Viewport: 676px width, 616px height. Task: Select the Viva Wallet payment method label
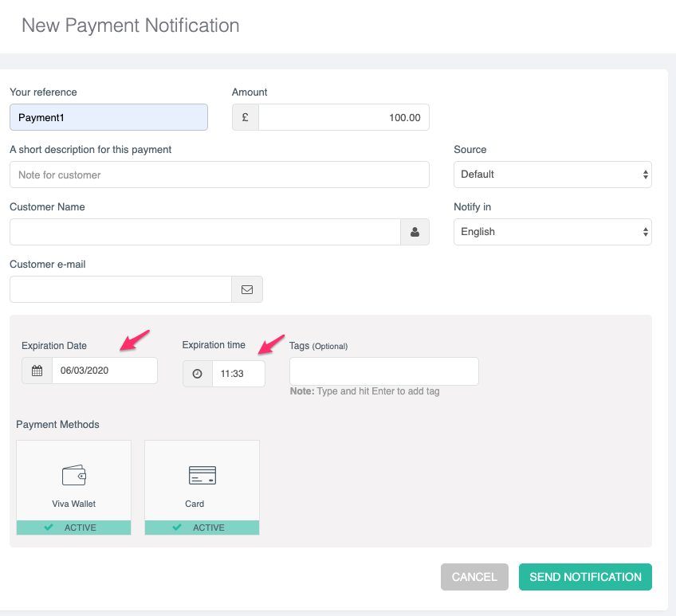pyautogui.click(x=73, y=504)
